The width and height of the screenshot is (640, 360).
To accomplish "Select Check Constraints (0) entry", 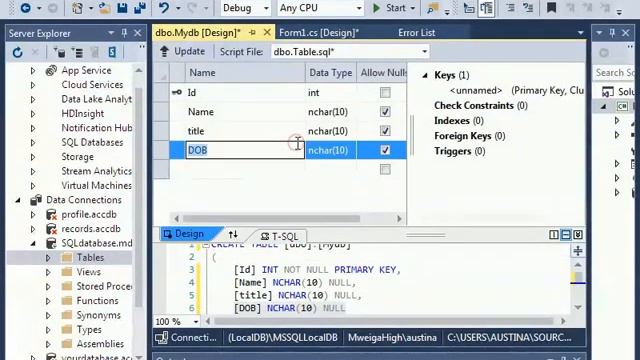I will click(x=481, y=106).
